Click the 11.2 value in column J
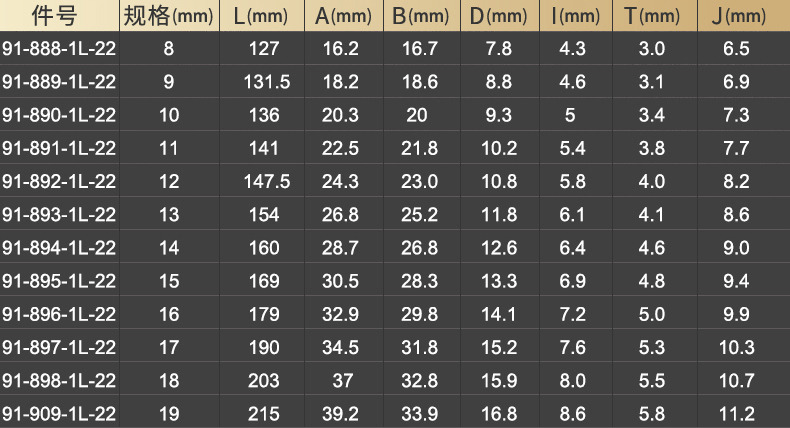This screenshot has height=428, width=790. [736, 413]
